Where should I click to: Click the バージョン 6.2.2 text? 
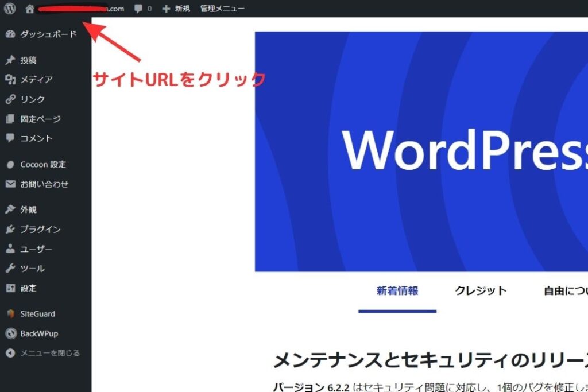coord(311,387)
